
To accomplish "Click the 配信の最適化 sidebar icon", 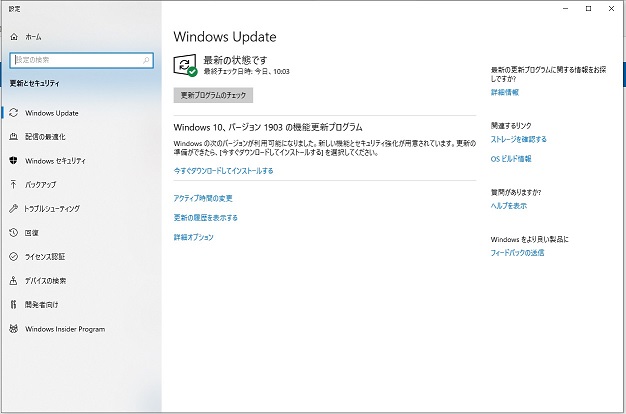I will click(14, 137).
